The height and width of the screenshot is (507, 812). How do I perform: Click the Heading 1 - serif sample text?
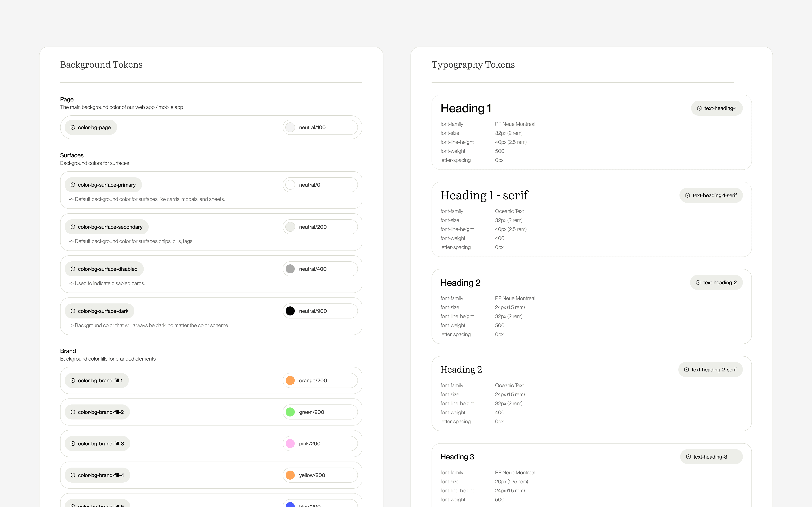(x=484, y=195)
